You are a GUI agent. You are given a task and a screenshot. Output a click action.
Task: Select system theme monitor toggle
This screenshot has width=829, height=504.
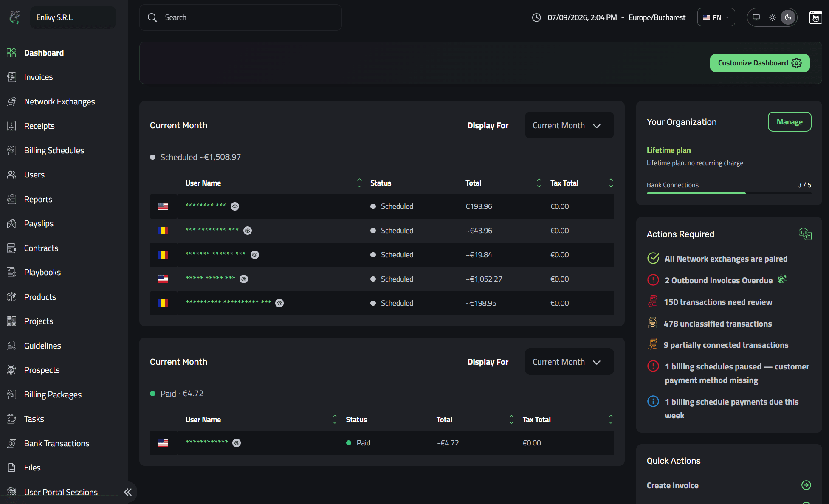(x=756, y=17)
